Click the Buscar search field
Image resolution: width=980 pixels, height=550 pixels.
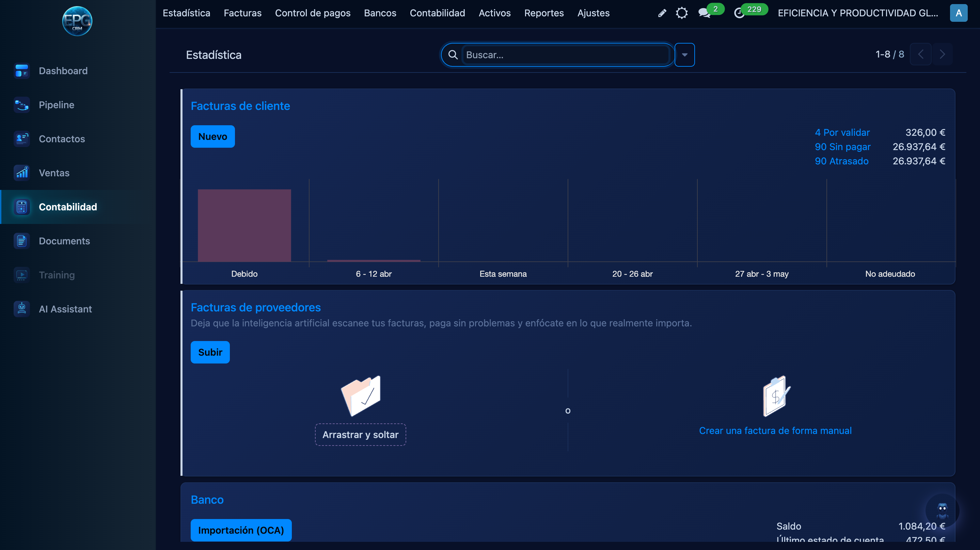(565, 55)
